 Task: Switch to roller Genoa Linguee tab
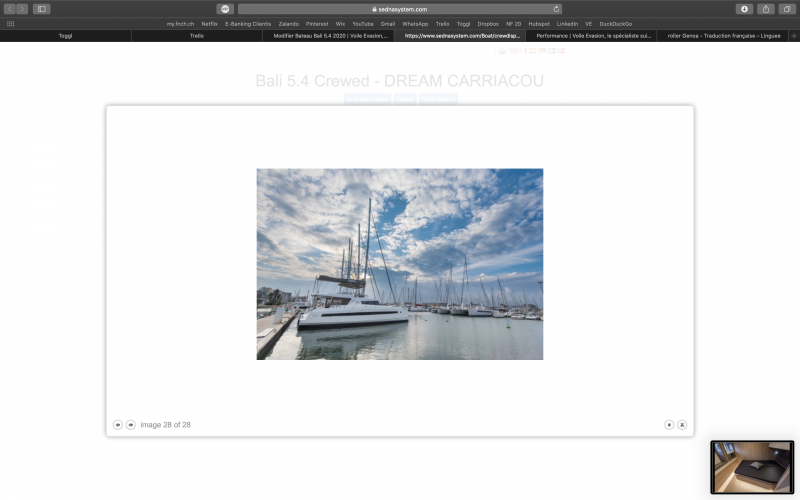[722, 36]
